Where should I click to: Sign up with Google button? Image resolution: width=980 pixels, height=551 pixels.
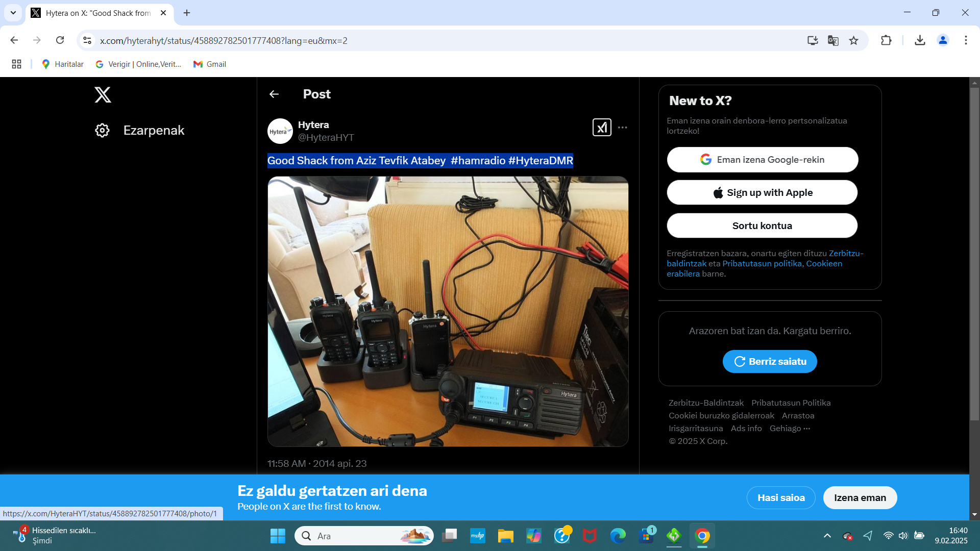pyautogui.click(x=762, y=160)
